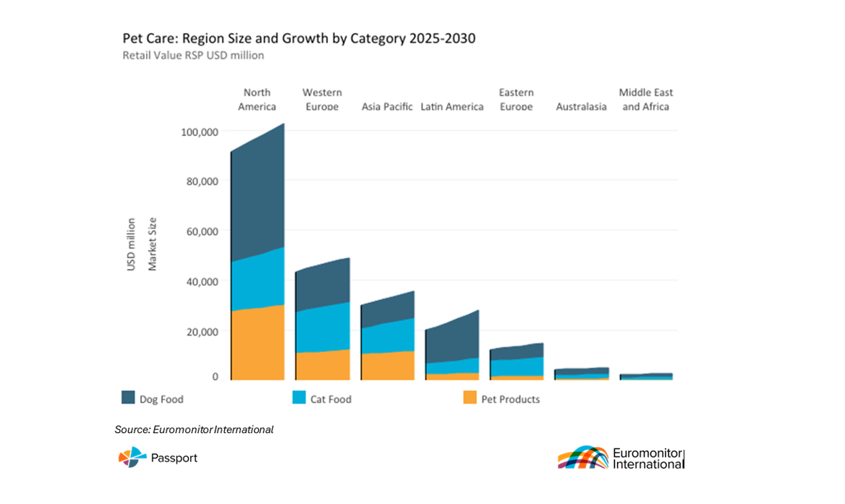The image size is (845, 504).
Task: Click the 100,000 y-axis tick label
Action: click(200, 132)
